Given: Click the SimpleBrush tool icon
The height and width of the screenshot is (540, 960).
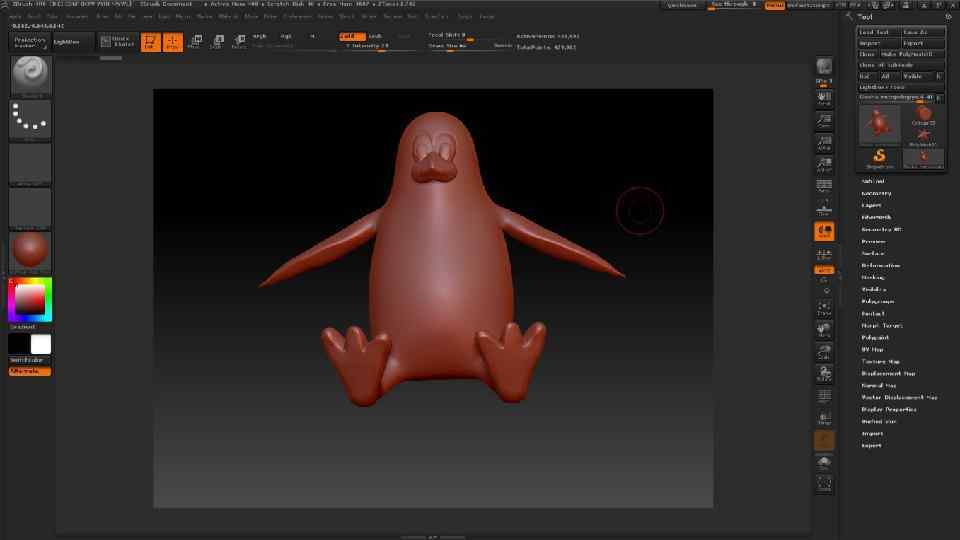Looking at the screenshot, I should tap(880, 155).
